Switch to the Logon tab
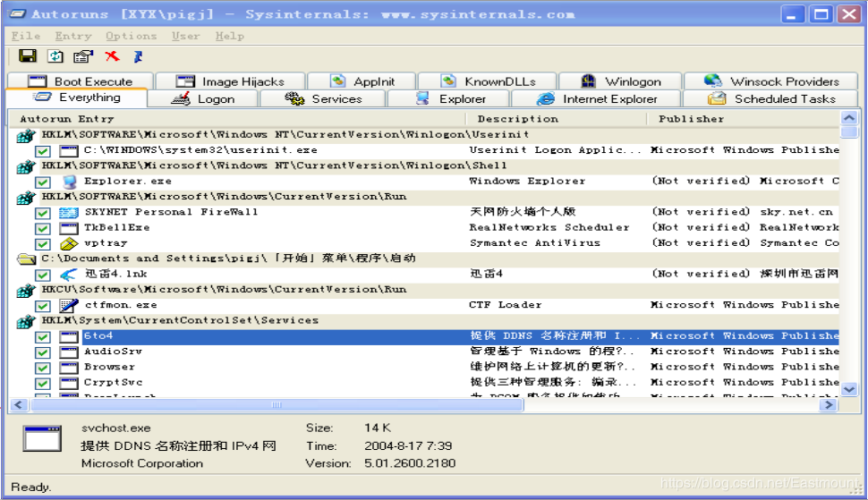This screenshot has width=868, height=500. click(202, 99)
